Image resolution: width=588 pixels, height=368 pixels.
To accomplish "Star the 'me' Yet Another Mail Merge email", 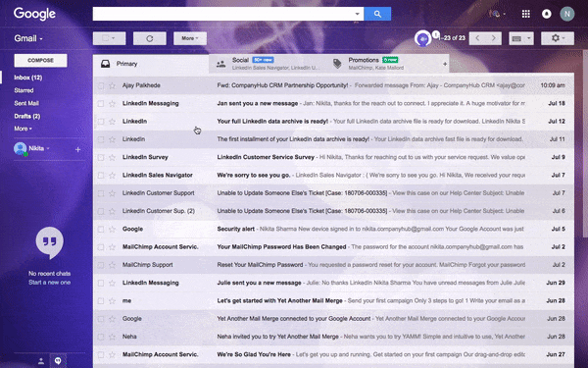I will click(x=112, y=301).
